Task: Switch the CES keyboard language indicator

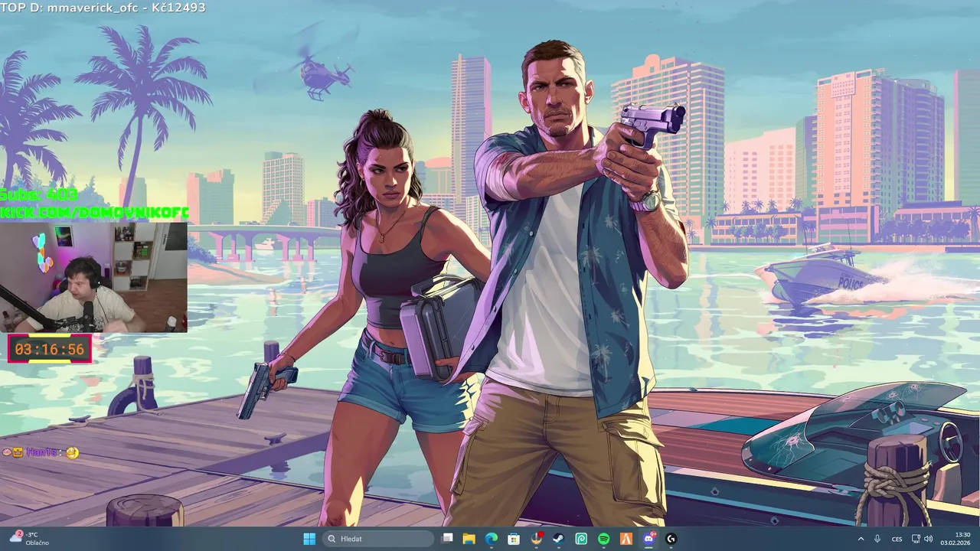Action: [x=897, y=539]
